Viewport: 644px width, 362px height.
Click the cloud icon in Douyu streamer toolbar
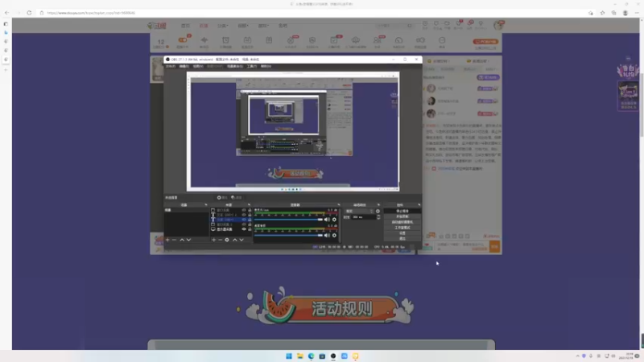click(x=355, y=40)
